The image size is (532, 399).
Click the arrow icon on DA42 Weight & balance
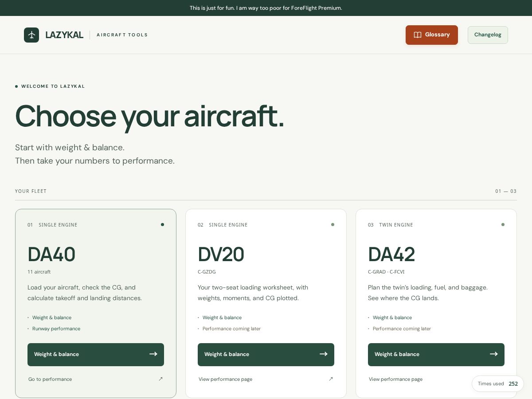494,354
